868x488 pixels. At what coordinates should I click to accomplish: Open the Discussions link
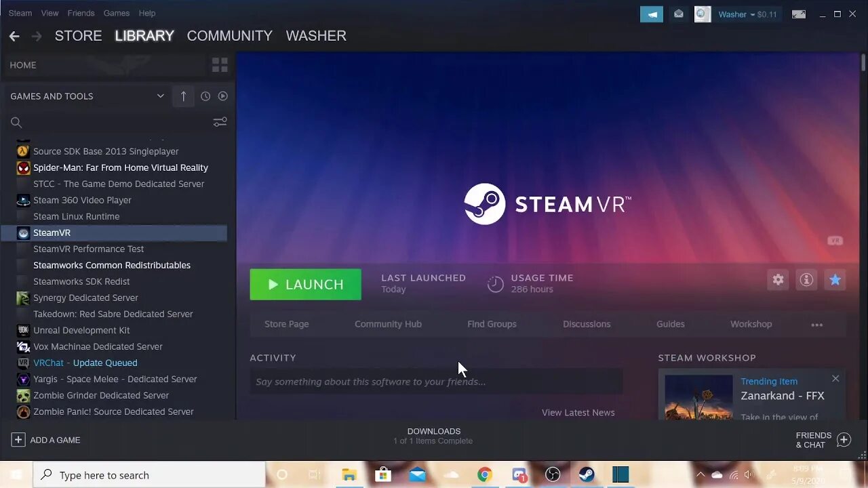(x=587, y=324)
